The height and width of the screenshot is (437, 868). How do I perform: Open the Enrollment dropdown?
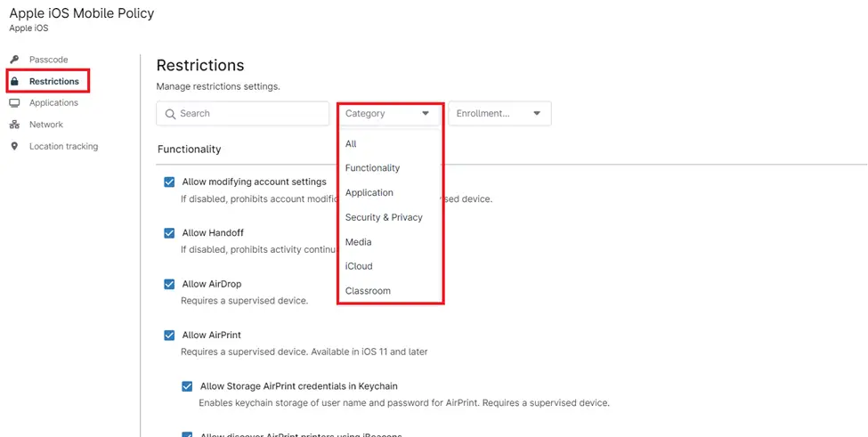coord(499,113)
